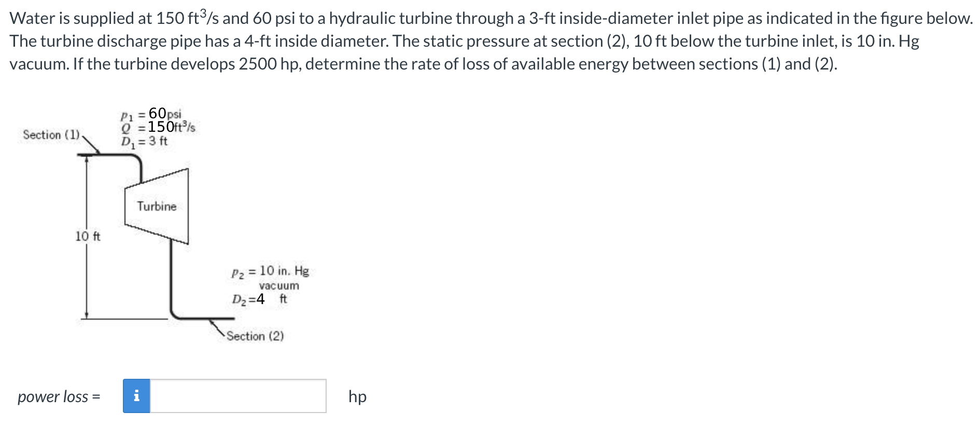This screenshot has width=980, height=439.
Task: Click the leader line pointing to Section (2)
Action: click(x=218, y=327)
